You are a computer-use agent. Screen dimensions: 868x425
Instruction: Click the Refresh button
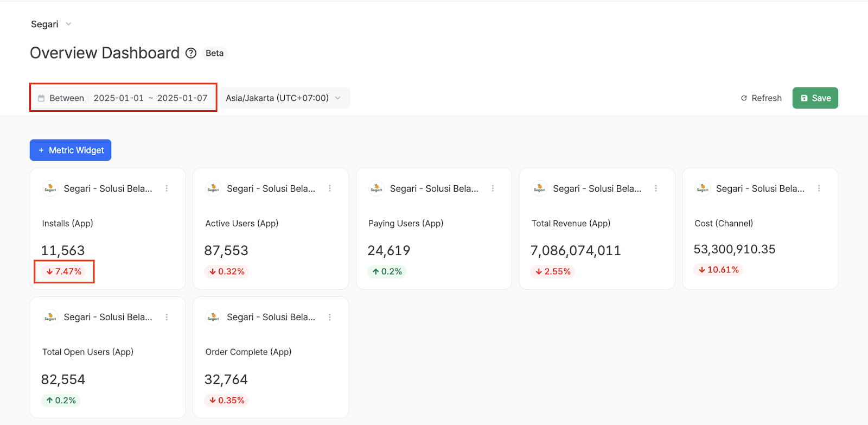point(761,98)
